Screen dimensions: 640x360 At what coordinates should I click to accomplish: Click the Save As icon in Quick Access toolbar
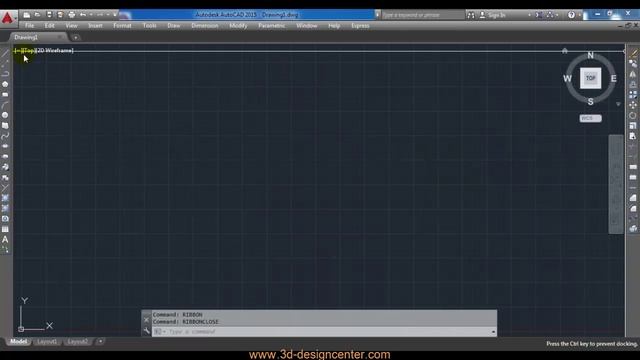tap(60, 15)
